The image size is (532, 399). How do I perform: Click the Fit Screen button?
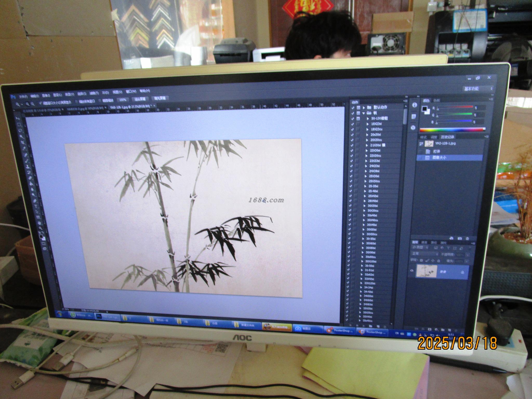coord(140,99)
